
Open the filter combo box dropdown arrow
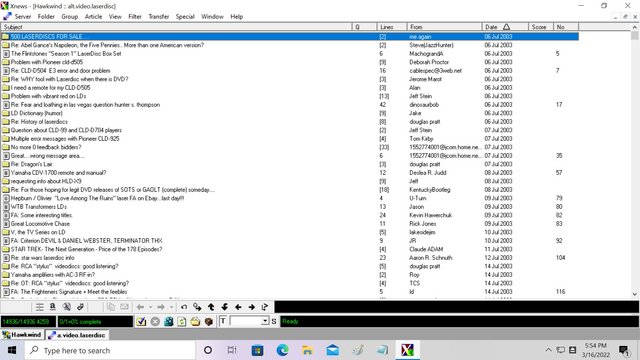click(x=265, y=321)
